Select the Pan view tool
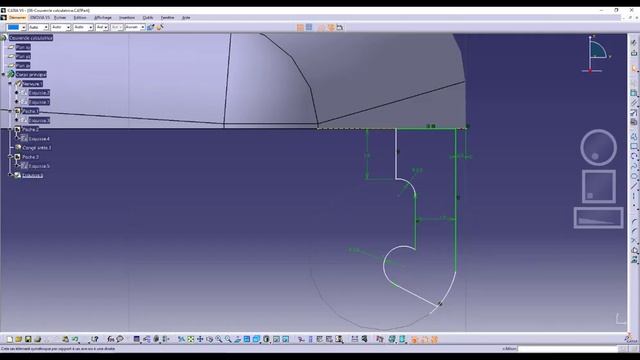This screenshot has width=640, height=360. coord(200,339)
